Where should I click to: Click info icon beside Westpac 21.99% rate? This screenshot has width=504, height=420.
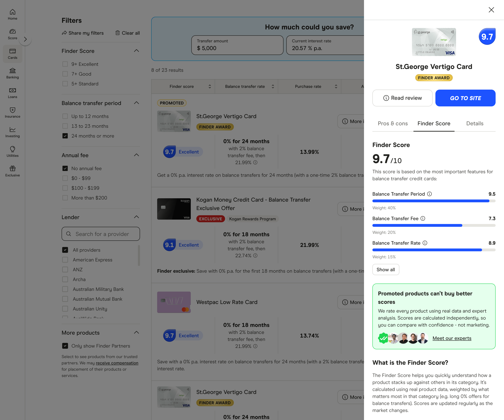pyautogui.click(x=255, y=346)
